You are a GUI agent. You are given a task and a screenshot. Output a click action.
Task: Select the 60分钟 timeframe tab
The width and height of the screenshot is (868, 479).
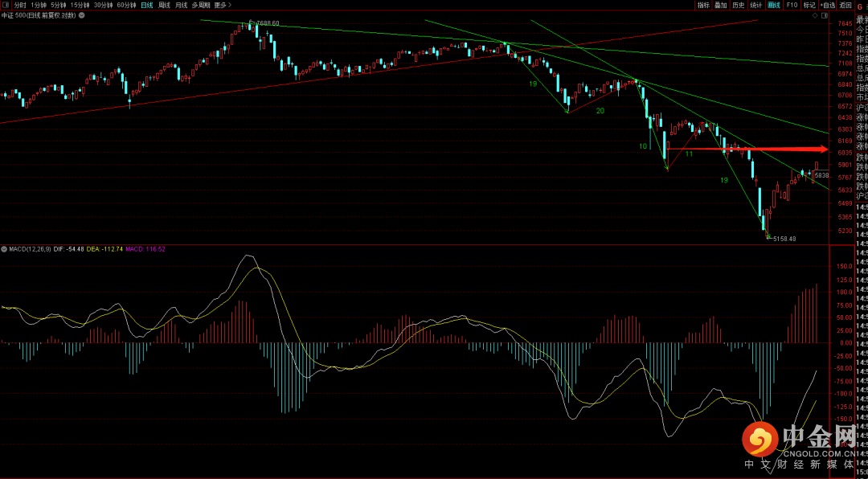[126, 5]
